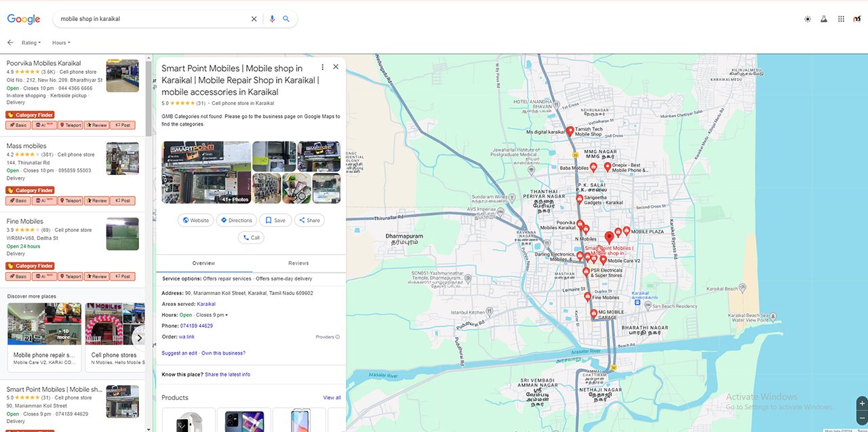Clear the search box text

point(254,19)
